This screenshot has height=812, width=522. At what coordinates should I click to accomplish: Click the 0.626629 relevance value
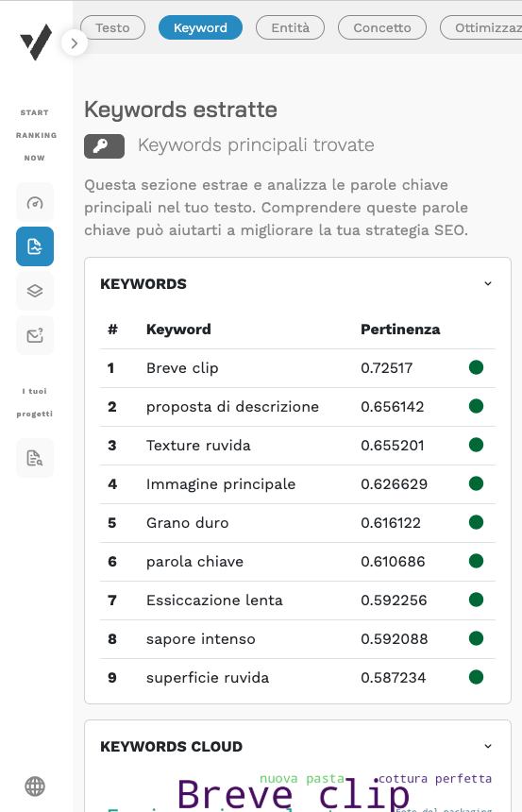394,484
